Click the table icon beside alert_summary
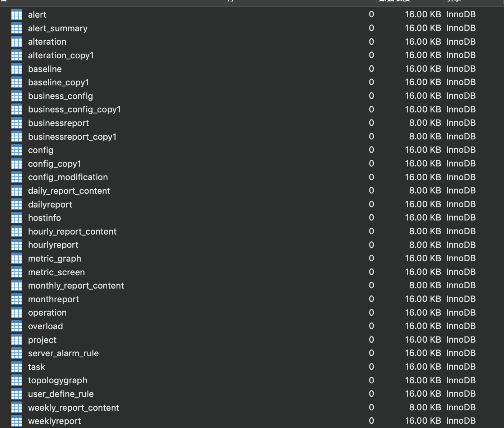Image resolution: width=504 pixels, height=428 pixels. pos(17,28)
